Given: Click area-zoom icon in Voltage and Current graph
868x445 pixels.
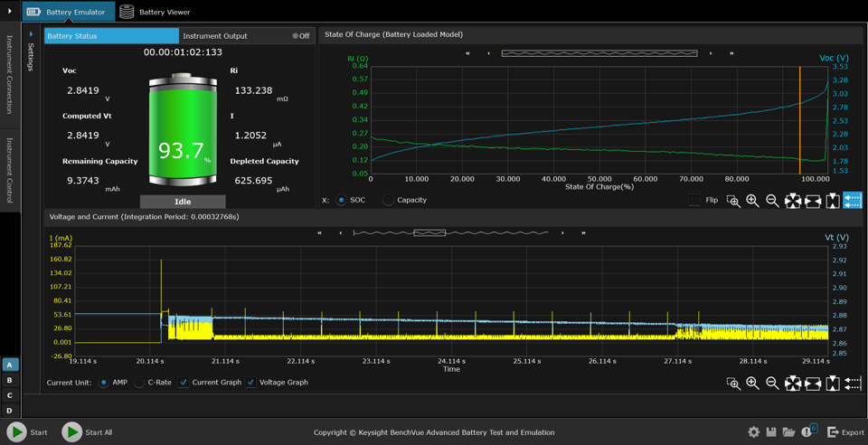Looking at the screenshot, I should 733,383.
